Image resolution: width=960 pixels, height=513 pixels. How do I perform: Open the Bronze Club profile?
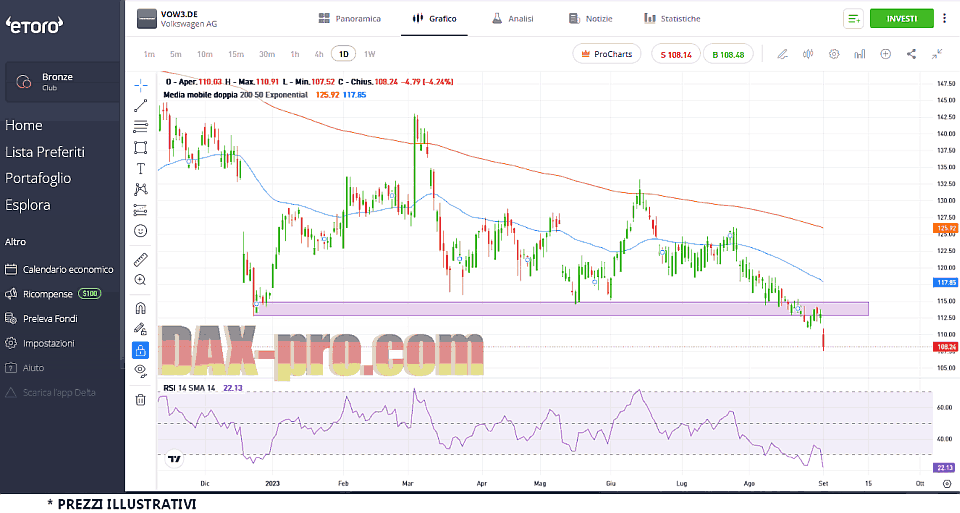pyautogui.click(x=62, y=81)
